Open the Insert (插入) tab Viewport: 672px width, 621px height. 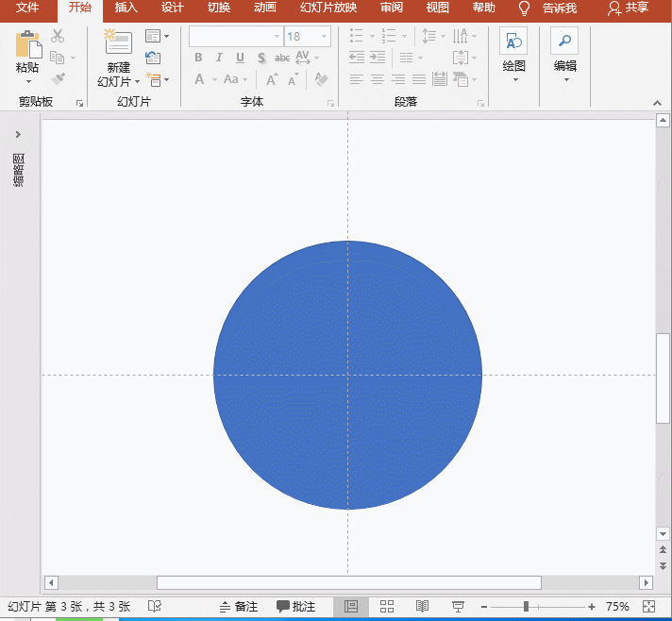tap(126, 8)
